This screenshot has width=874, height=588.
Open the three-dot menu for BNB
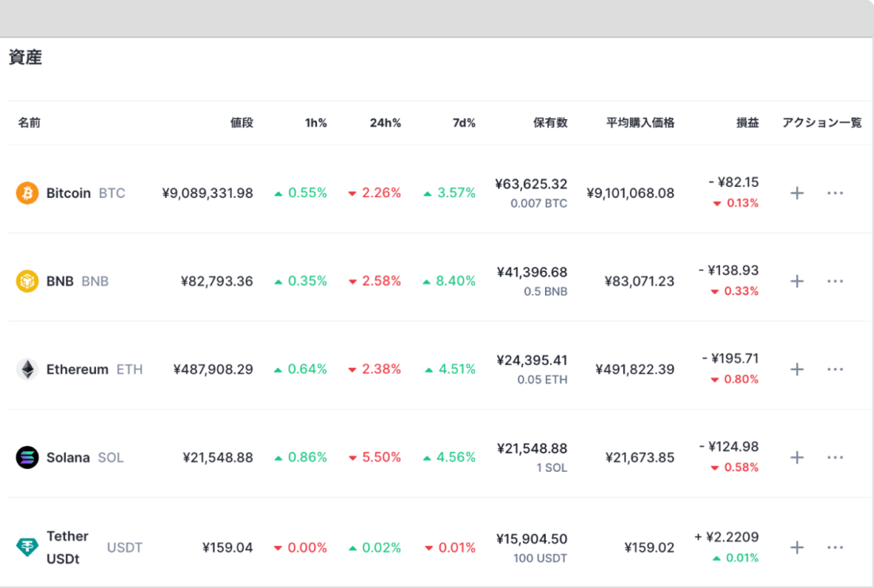click(835, 281)
